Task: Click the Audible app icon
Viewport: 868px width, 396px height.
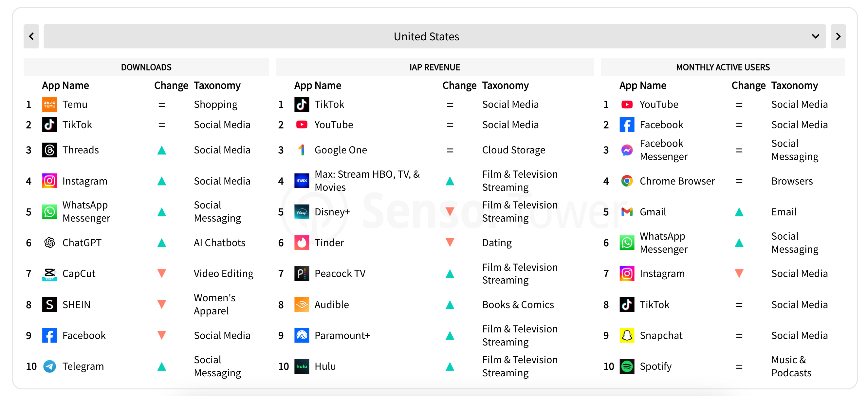Action: [302, 305]
